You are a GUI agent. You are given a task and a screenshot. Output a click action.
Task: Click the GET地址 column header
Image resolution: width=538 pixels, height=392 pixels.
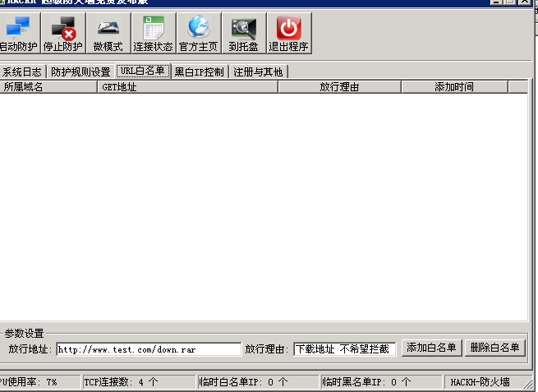click(x=187, y=87)
